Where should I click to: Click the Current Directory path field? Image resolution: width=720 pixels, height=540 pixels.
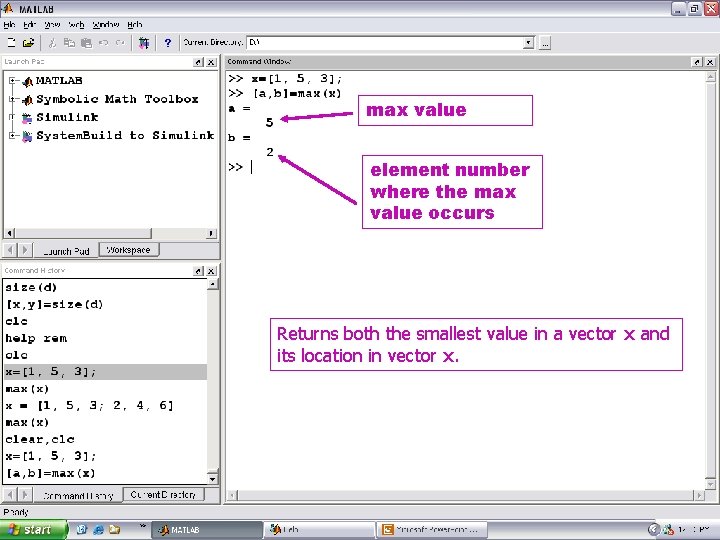pos(385,43)
